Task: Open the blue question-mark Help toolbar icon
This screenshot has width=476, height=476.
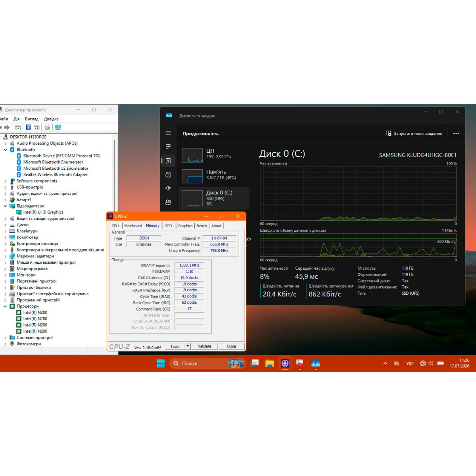Action: [28, 127]
